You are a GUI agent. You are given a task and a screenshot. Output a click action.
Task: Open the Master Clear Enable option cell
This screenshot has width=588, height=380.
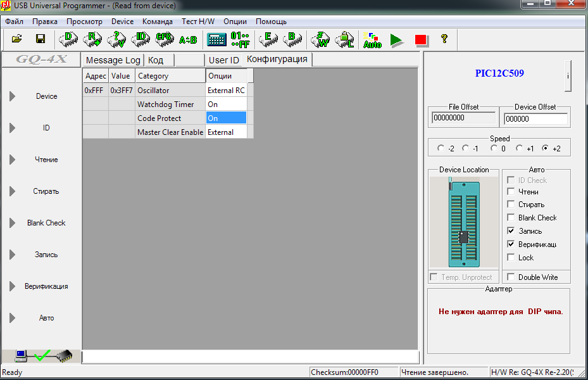226,132
